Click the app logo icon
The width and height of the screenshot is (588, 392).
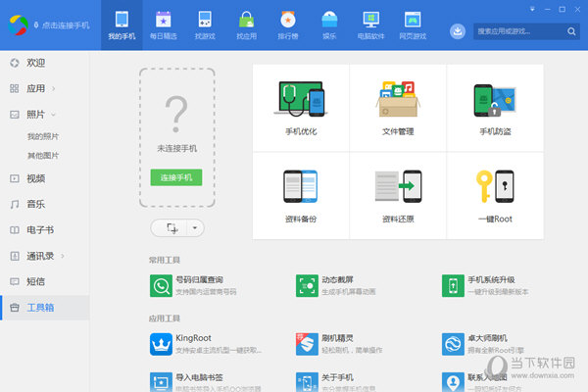18,25
